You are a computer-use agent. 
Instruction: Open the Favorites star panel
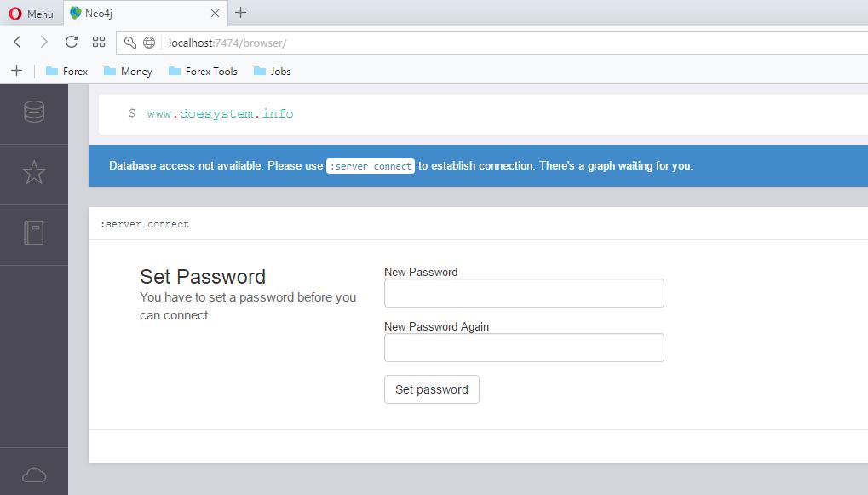pyautogui.click(x=34, y=173)
